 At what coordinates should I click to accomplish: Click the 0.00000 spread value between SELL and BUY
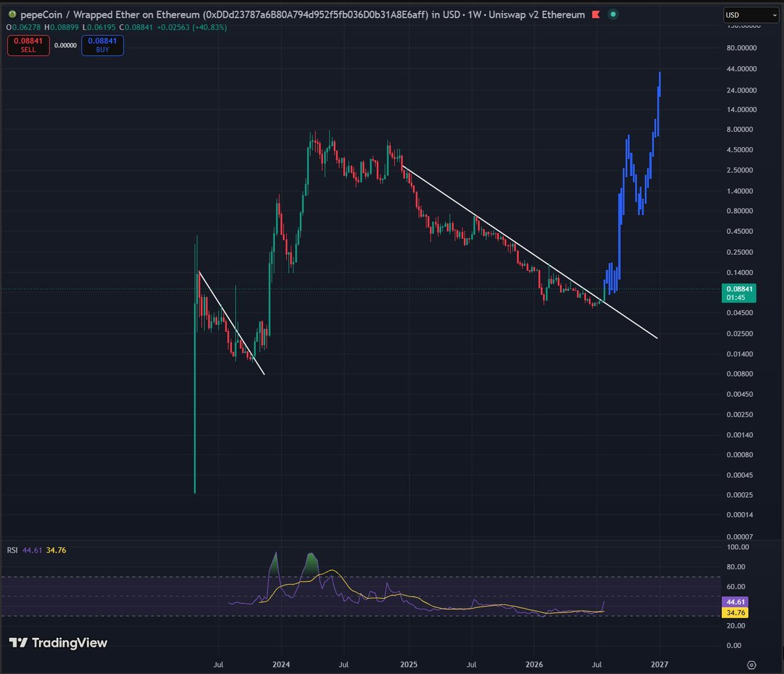(x=65, y=46)
